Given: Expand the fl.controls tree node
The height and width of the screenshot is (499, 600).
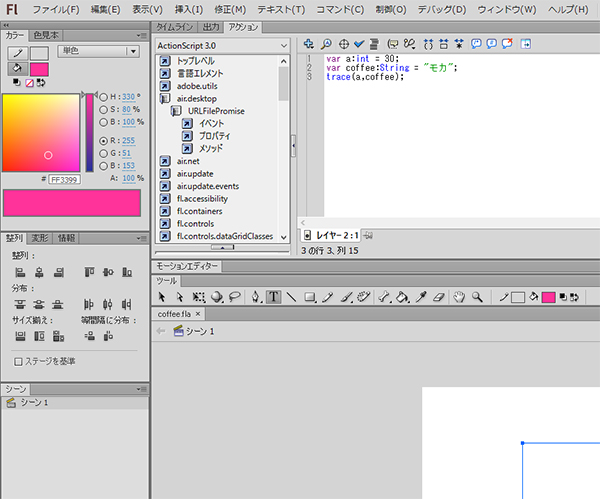Looking at the screenshot, I should pyautogui.click(x=165, y=224).
